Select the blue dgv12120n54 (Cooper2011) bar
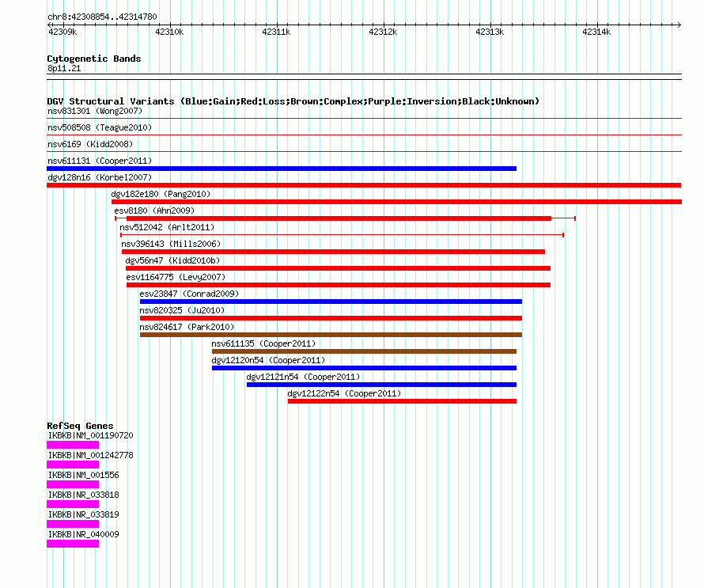Image resolution: width=704 pixels, height=588 pixels. [x=364, y=368]
